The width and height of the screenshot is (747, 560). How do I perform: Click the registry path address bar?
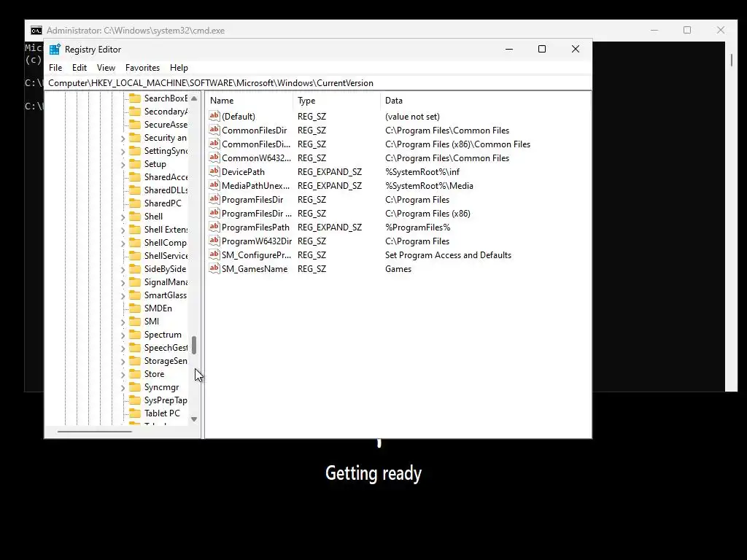pyautogui.click(x=318, y=83)
